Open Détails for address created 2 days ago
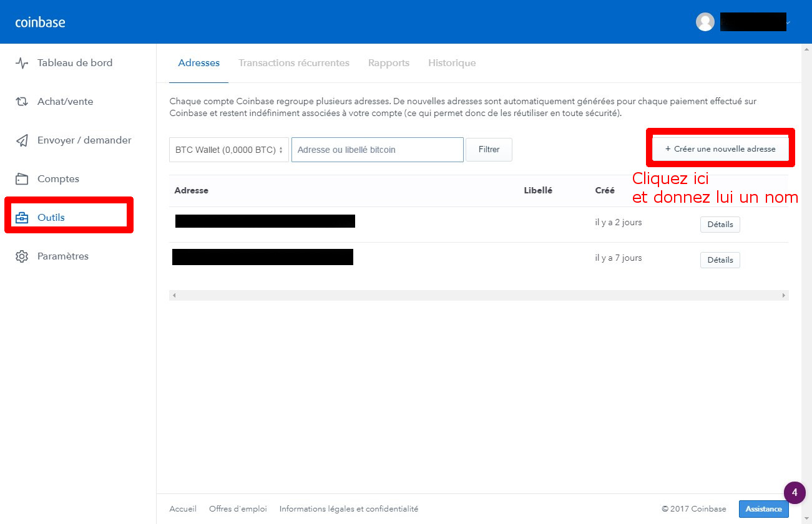 720,225
